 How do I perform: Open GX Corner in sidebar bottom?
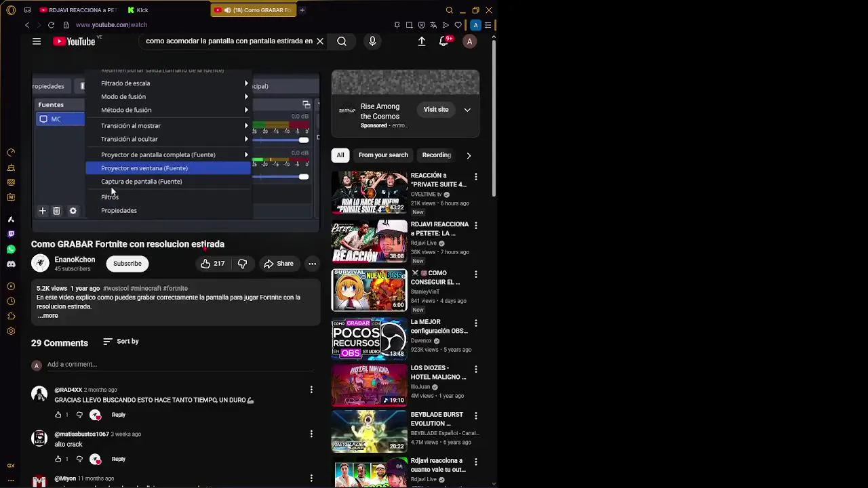(11, 466)
